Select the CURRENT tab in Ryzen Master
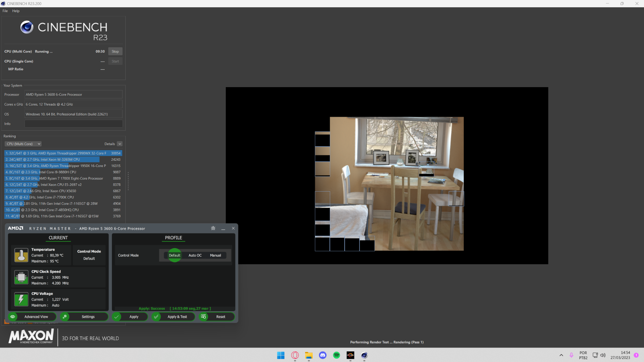The width and height of the screenshot is (644, 362). pyautogui.click(x=58, y=238)
